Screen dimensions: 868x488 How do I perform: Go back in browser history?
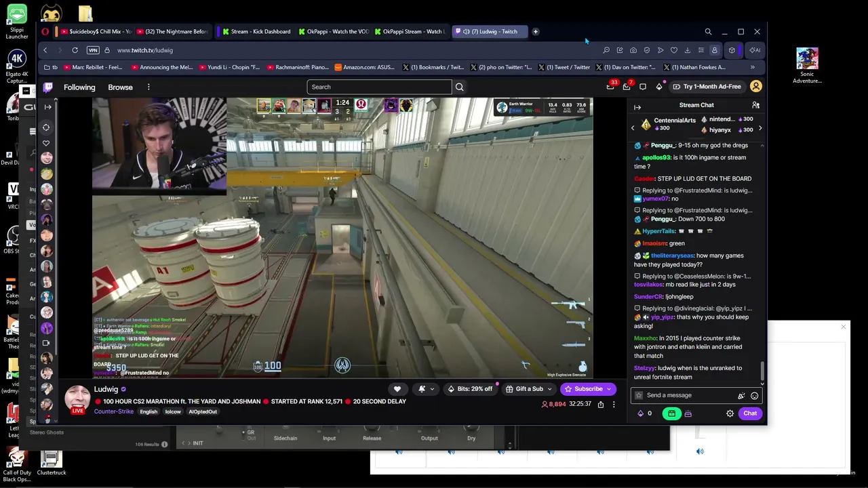[45, 50]
